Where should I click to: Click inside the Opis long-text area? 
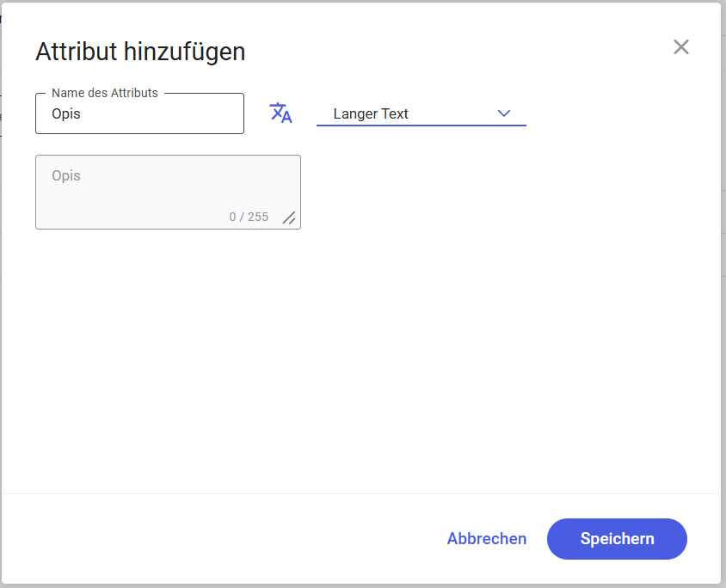click(168, 192)
